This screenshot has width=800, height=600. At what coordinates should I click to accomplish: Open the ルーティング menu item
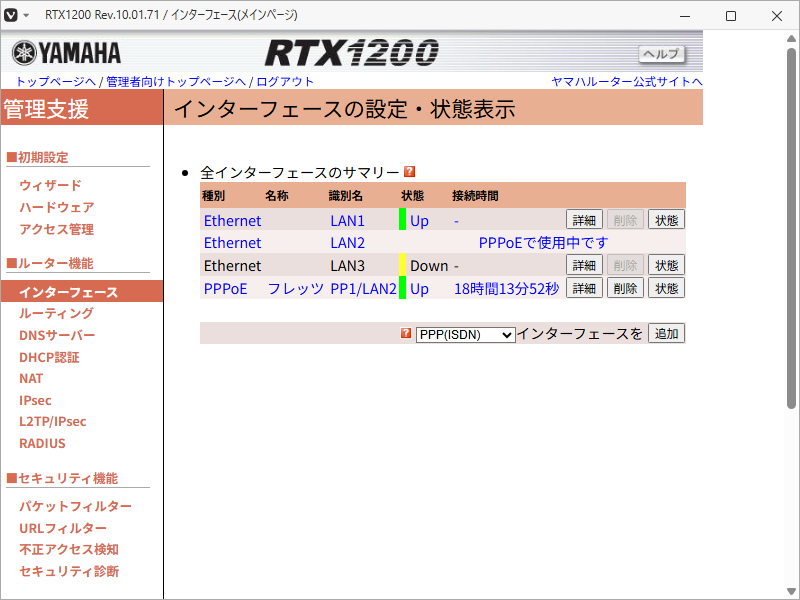point(57,313)
